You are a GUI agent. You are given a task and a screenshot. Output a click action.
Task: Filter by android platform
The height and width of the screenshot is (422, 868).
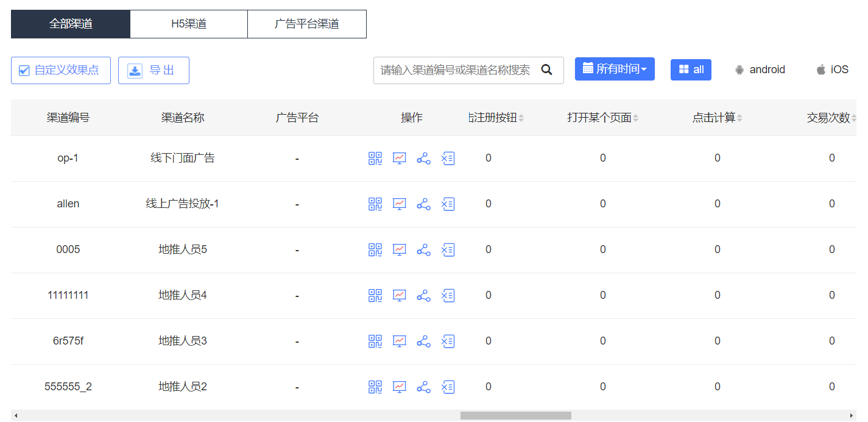[760, 70]
